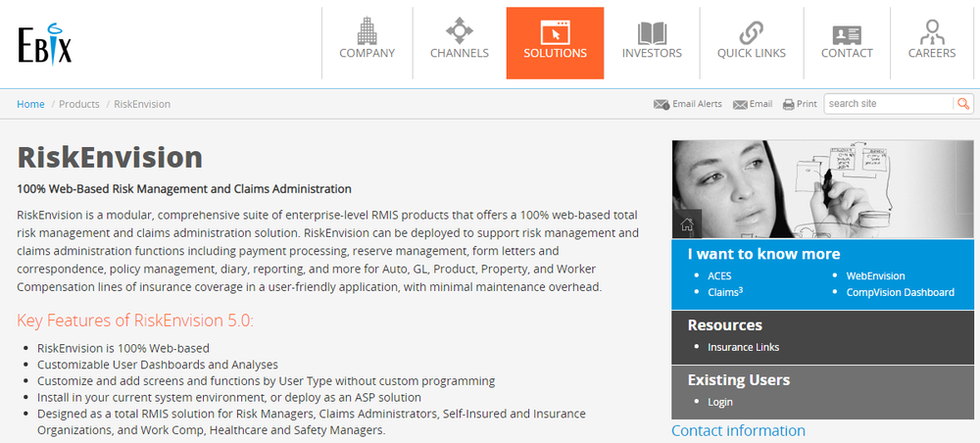Screen dimensions: 980x443
Task: Click the Products breadcrumb
Action: [79, 104]
